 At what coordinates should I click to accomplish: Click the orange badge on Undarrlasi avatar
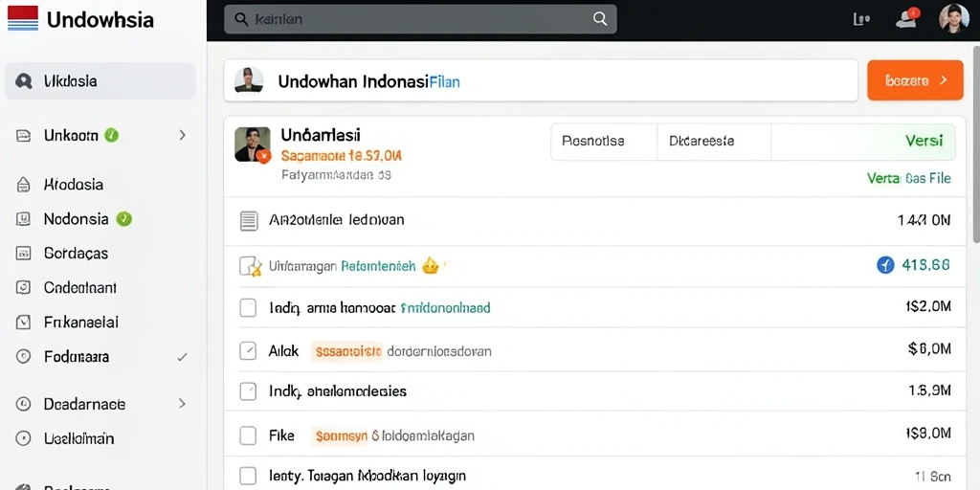pos(264,156)
